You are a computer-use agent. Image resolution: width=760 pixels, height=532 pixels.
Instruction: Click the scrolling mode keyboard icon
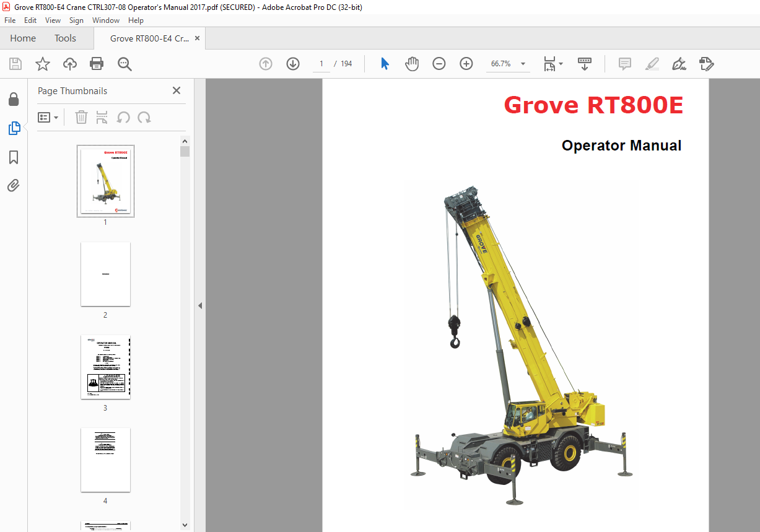click(x=585, y=64)
